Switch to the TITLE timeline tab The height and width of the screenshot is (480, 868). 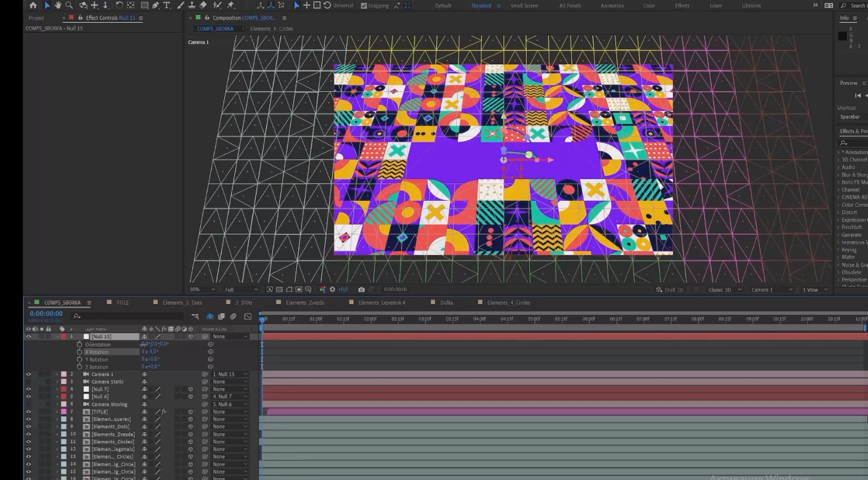tap(123, 303)
